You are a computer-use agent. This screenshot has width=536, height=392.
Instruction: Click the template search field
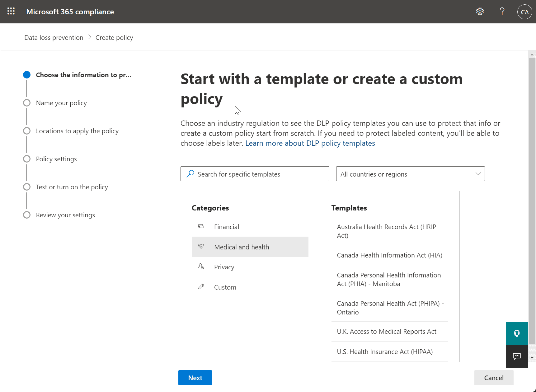(255, 174)
